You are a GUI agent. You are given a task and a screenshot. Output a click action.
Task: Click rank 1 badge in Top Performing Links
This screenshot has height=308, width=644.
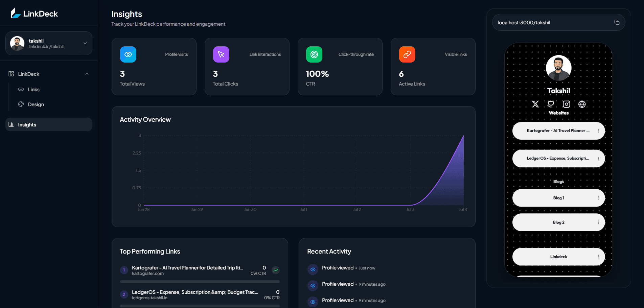pyautogui.click(x=124, y=270)
